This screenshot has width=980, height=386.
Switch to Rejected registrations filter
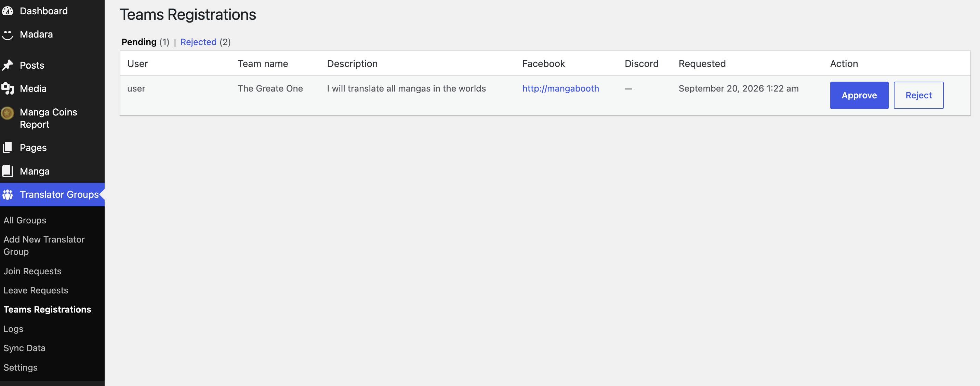198,42
